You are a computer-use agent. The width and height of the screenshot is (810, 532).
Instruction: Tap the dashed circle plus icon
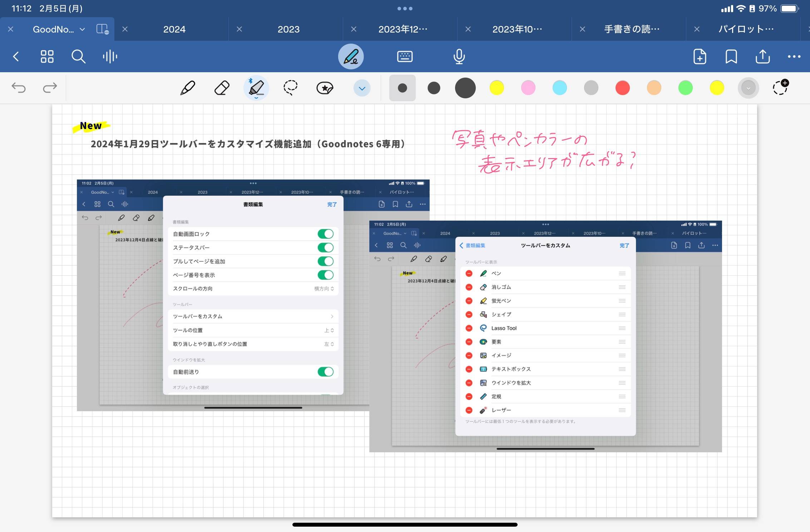coord(781,87)
